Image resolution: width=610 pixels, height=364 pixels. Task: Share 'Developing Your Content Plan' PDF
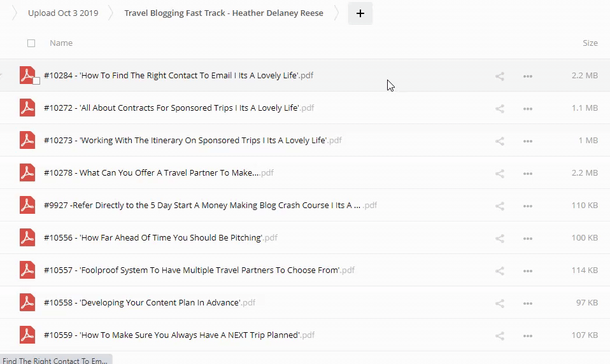point(500,303)
